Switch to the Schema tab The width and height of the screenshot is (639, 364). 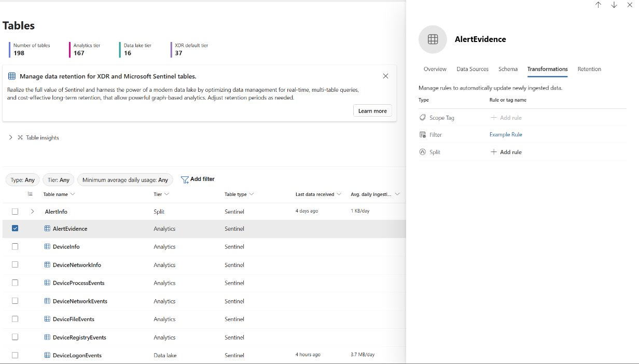(508, 69)
